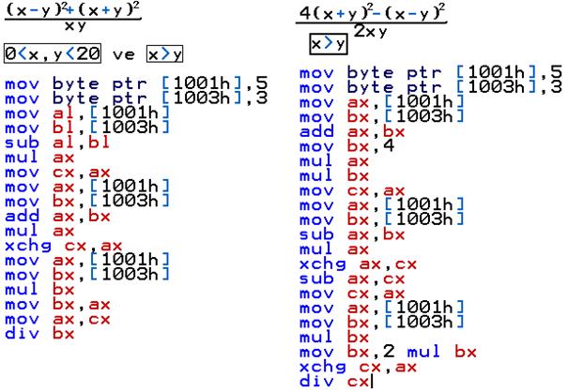
Task: Click the (x-y)²+(x+y)² numerator
Action: [x=71, y=10]
